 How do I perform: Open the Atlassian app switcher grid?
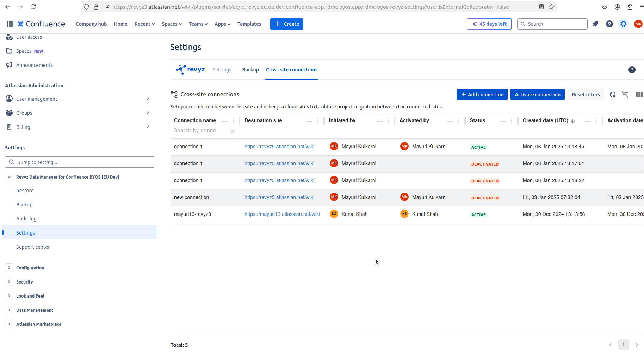(10, 24)
